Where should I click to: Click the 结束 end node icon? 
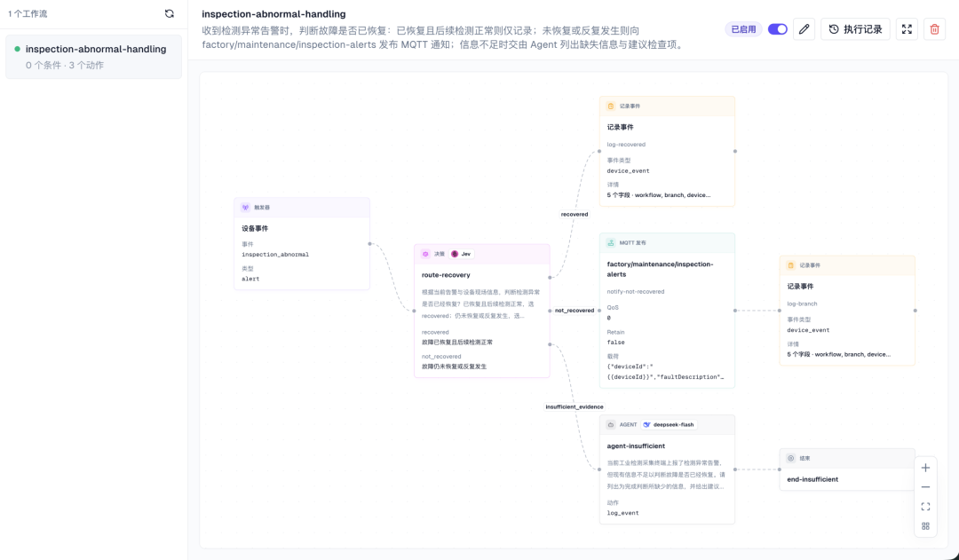[x=791, y=458]
